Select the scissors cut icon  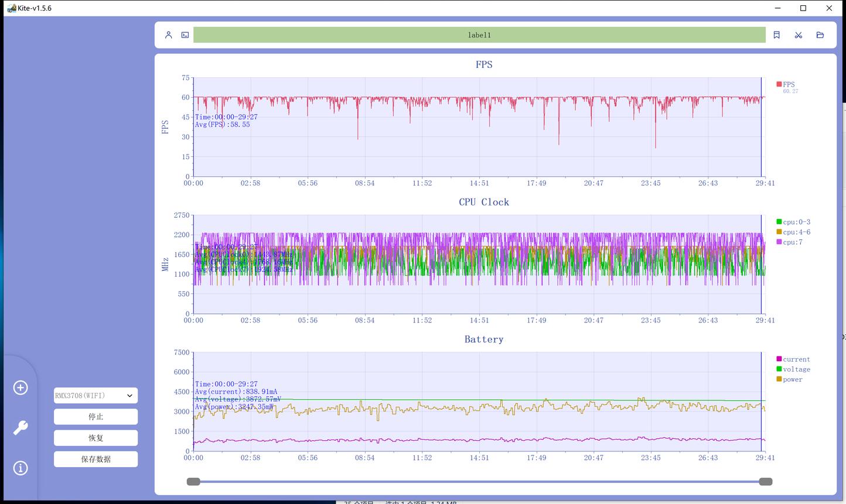(798, 35)
